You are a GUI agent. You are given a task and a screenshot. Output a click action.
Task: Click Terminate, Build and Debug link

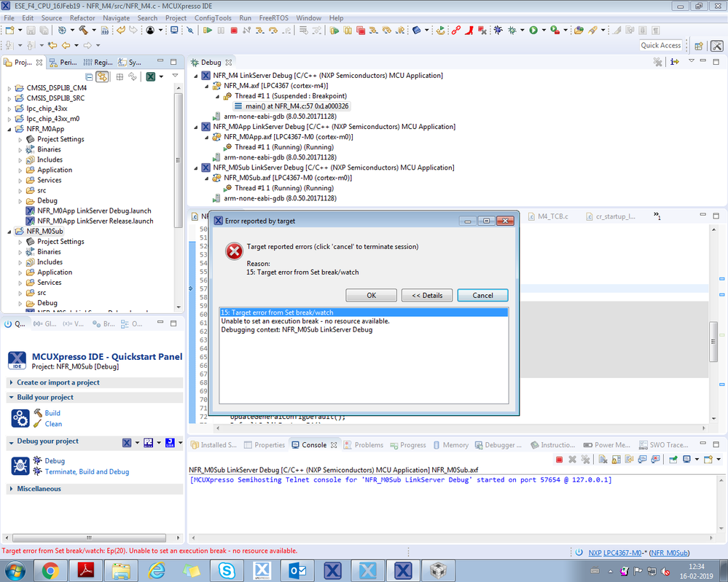tap(87, 471)
